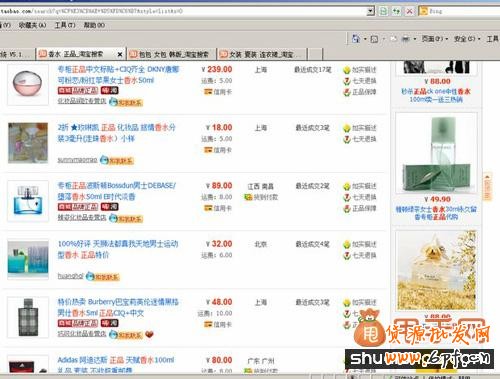Click the heart icon in Burberry listing

[150, 334]
